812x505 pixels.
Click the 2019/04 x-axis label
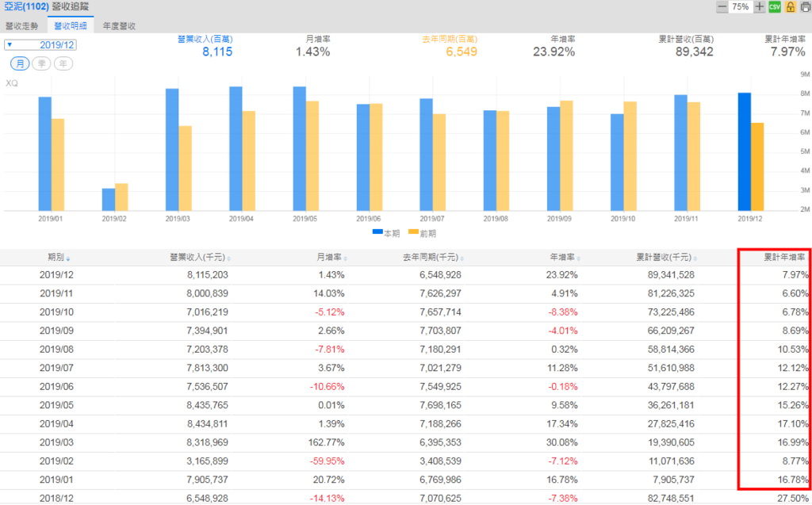pos(241,219)
